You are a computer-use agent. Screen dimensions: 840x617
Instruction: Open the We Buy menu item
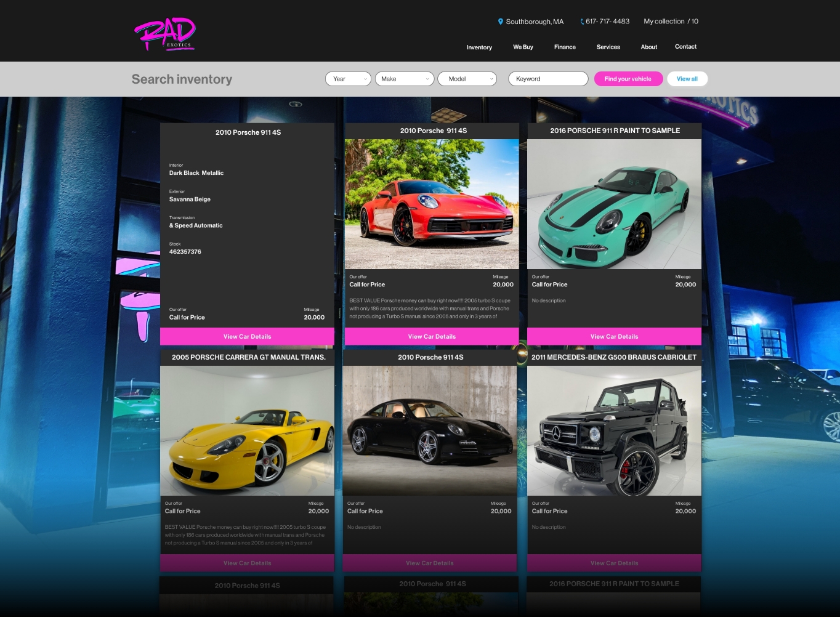(x=523, y=47)
